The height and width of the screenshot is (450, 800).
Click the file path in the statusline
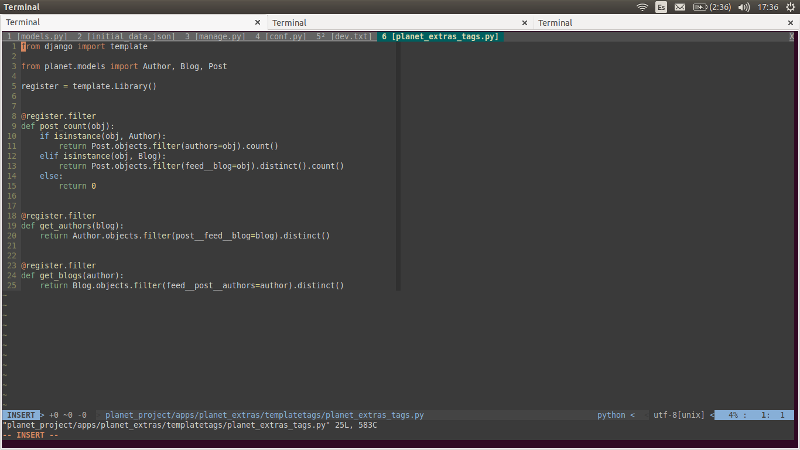264,415
